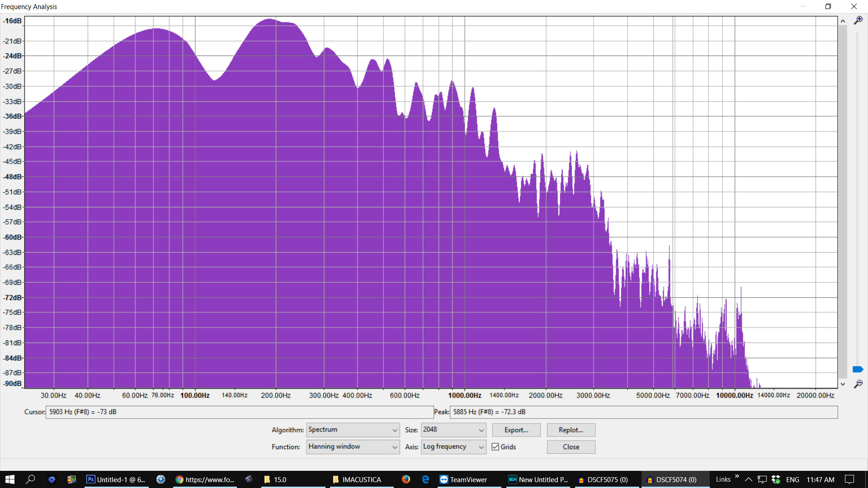Open the IMACUSTICA folder in taskbar

[x=357, y=479]
